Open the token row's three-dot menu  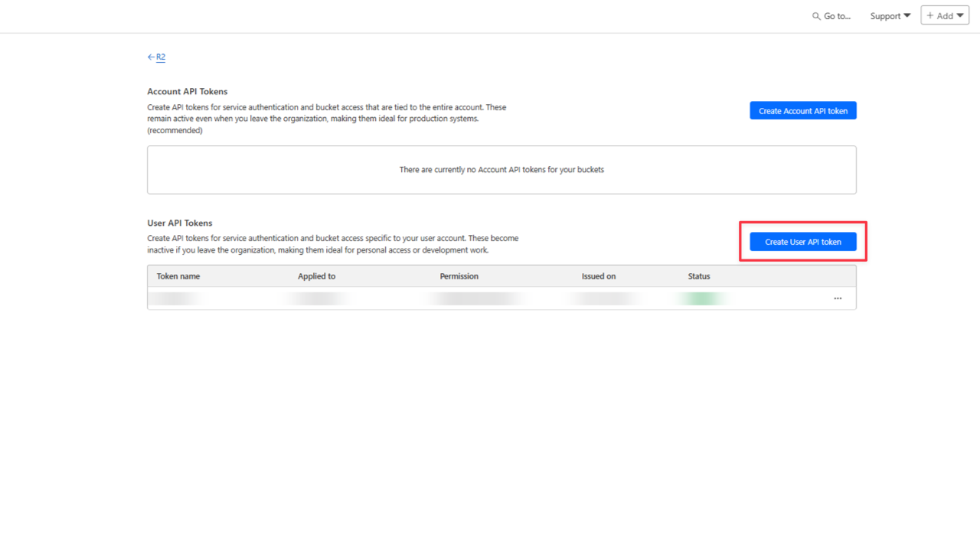click(x=838, y=298)
